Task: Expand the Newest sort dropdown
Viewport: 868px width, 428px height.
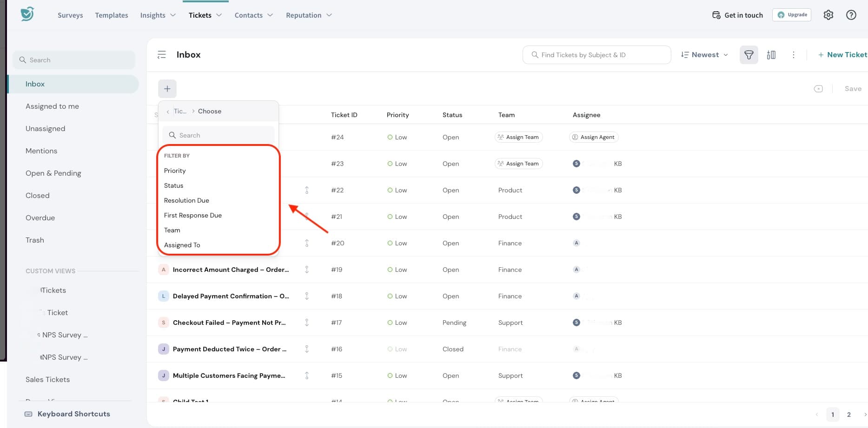Action: click(704, 55)
